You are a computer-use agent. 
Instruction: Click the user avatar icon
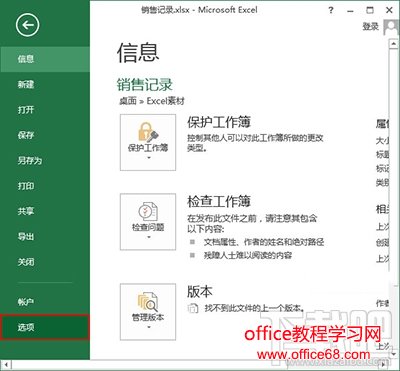pyautogui.click(x=391, y=27)
